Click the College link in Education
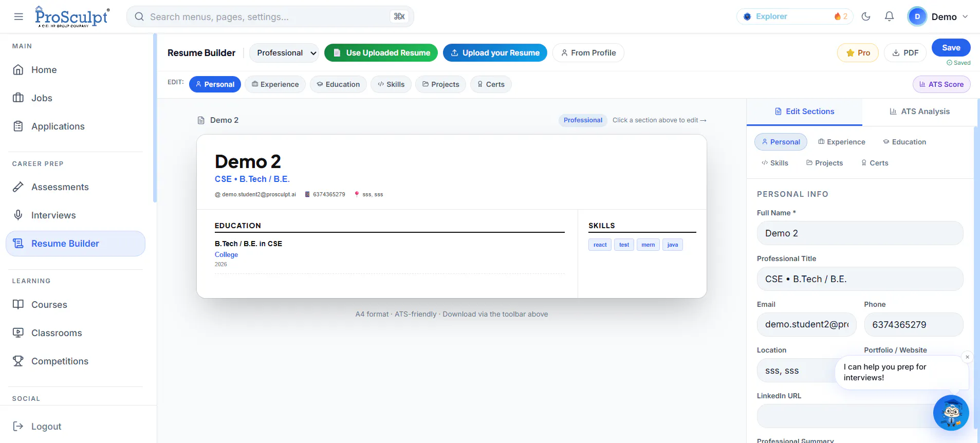Screen dimensions: 980x443 pyautogui.click(x=226, y=255)
